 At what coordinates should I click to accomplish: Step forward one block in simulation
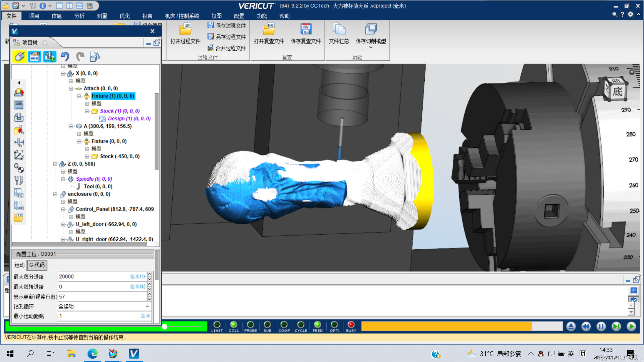(616, 326)
